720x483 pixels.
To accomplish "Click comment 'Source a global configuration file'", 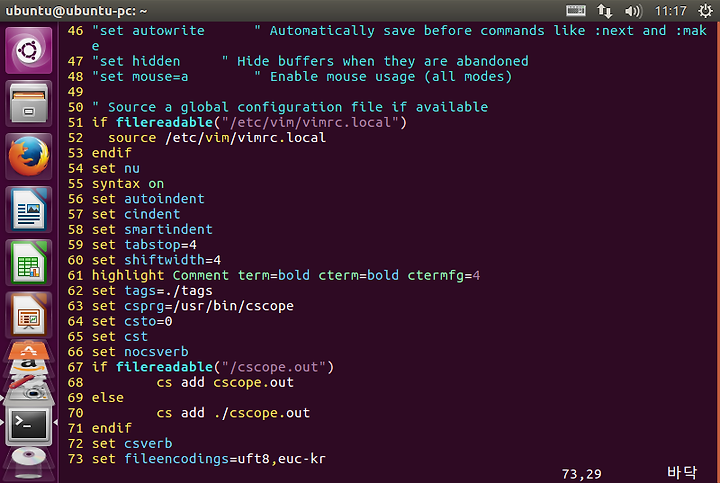I will tap(290, 107).
